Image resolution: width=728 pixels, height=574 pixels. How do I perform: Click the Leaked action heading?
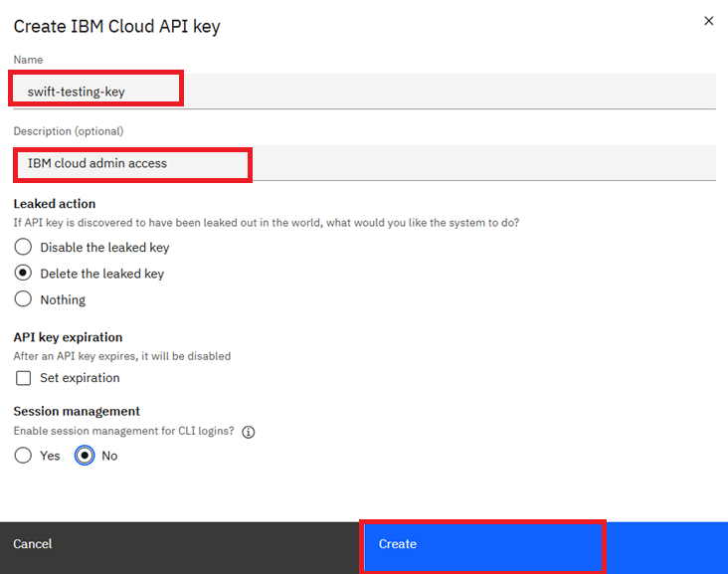[x=55, y=204]
